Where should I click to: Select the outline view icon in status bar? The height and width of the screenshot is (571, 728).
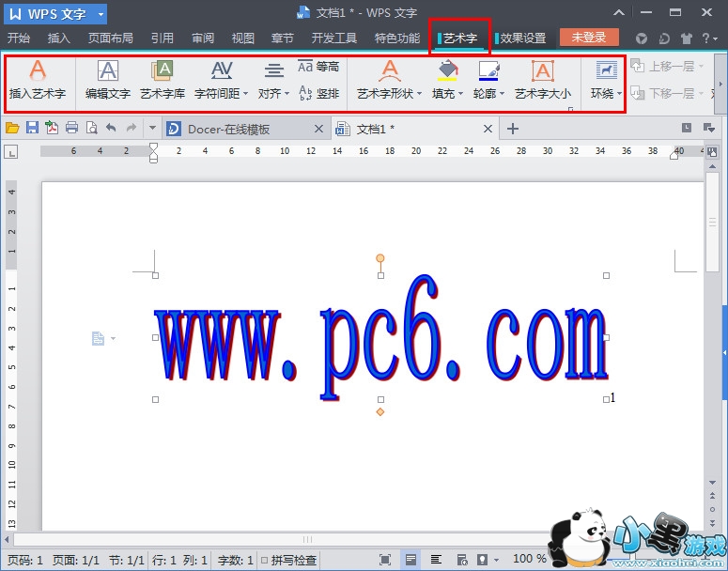coord(436,560)
